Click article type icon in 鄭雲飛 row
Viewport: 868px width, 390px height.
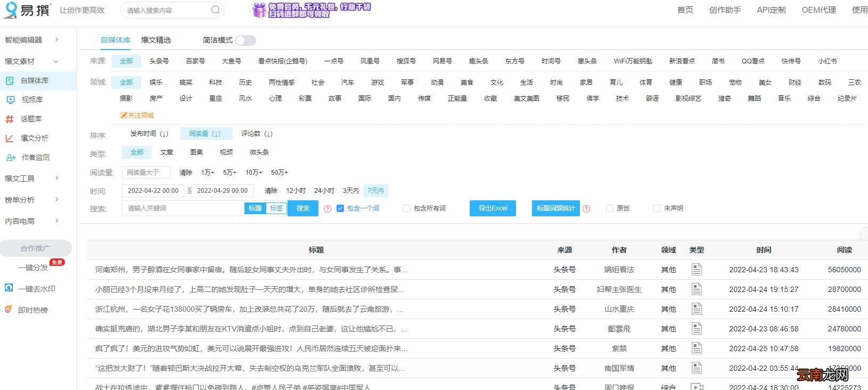click(697, 329)
